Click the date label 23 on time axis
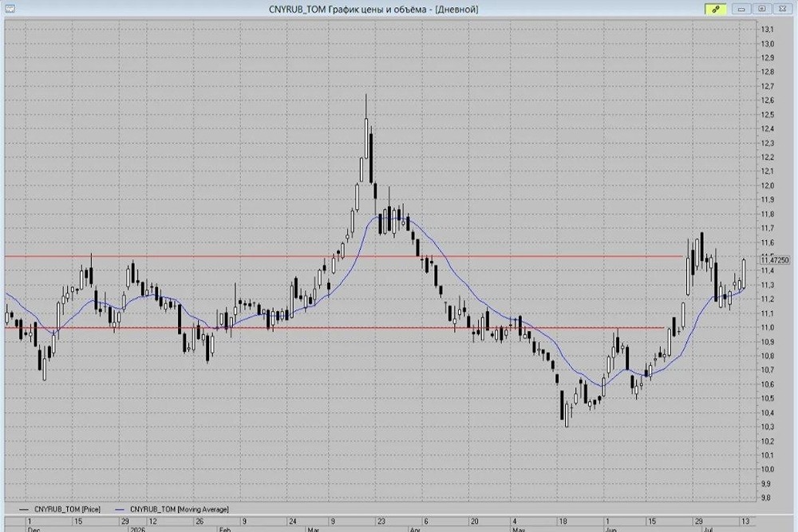The width and height of the screenshot is (798, 532). tap(381, 522)
